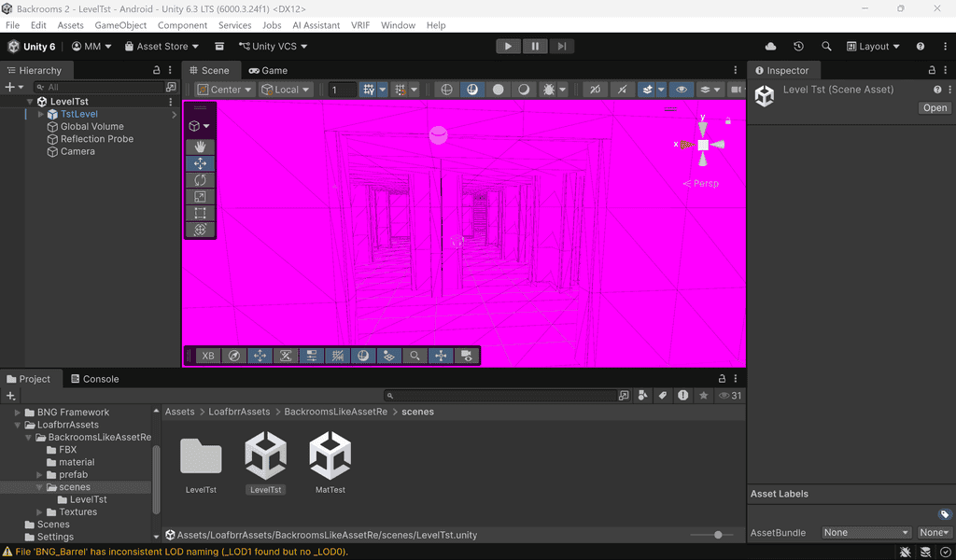The image size is (956, 560).
Task: Expand the TstLevel hierarchy item
Action: pos(41,114)
